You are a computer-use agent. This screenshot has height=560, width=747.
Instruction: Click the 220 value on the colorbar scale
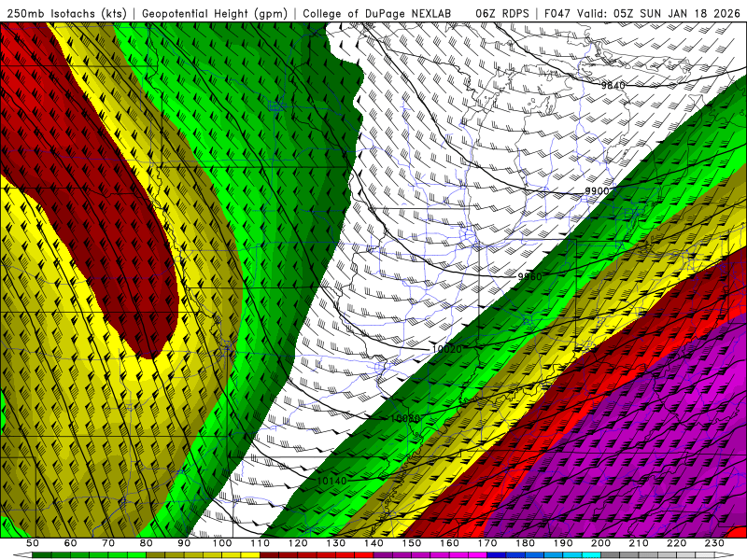pyautogui.click(x=676, y=543)
